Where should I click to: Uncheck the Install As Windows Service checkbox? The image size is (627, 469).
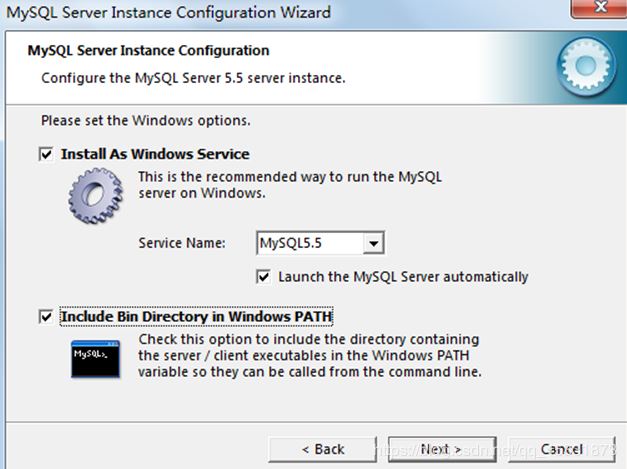(x=45, y=155)
